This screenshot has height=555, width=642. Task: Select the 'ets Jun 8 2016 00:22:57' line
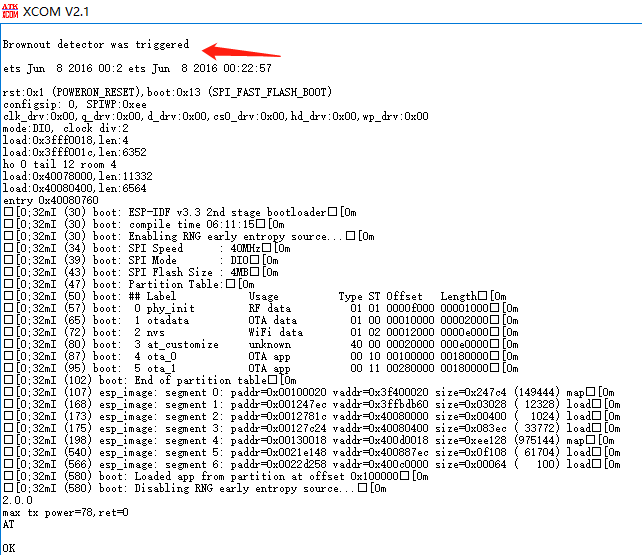pyautogui.click(x=137, y=68)
